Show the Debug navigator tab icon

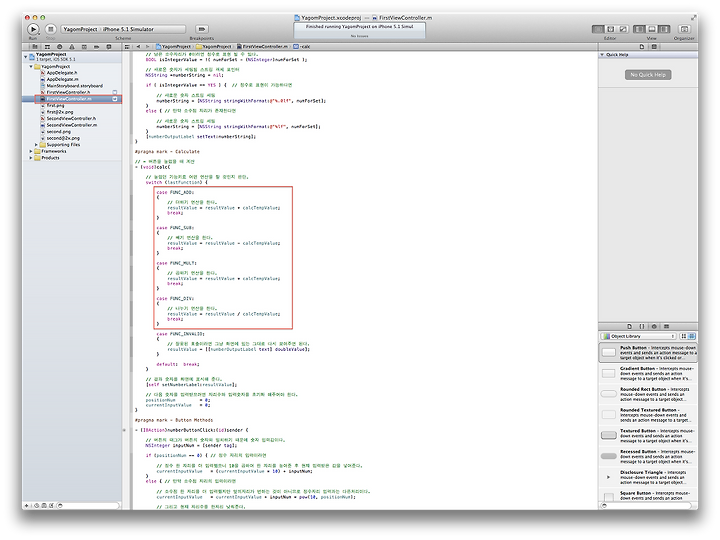tap(84, 46)
